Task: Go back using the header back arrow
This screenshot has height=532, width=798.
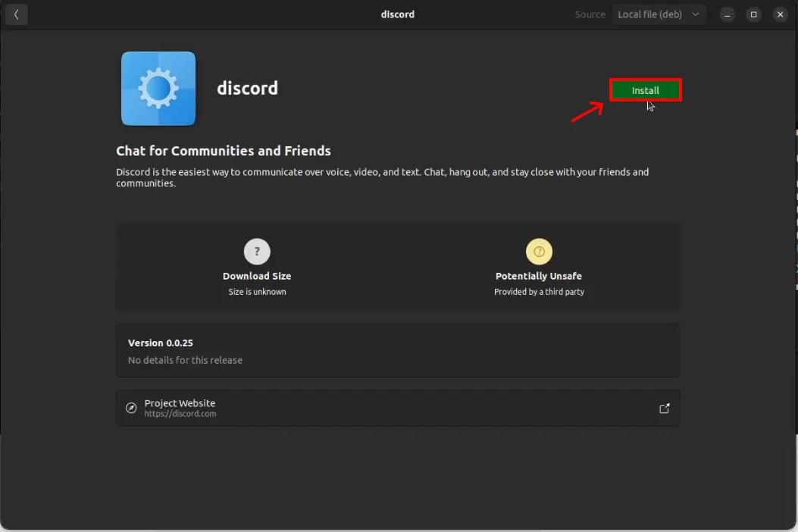Action: point(16,14)
